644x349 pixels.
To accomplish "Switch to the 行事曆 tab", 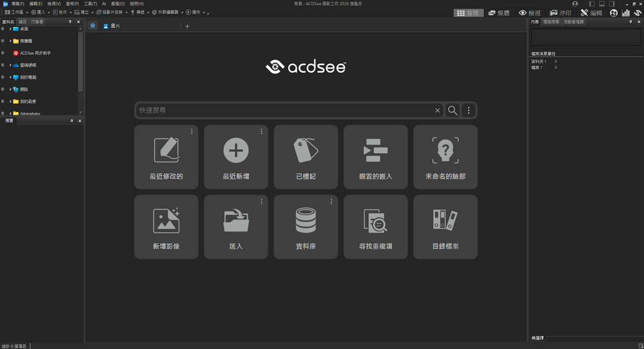I will click(x=37, y=22).
